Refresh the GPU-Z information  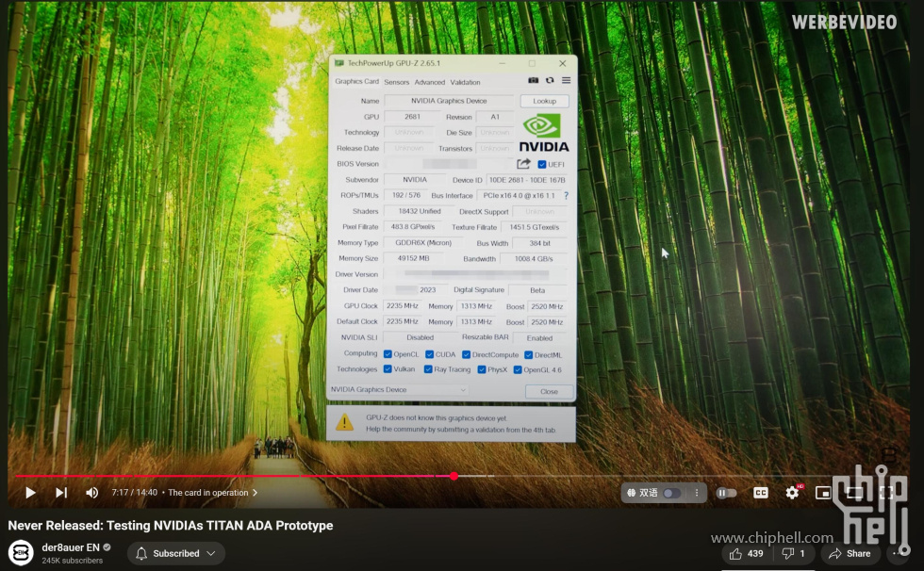(x=550, y=81)
